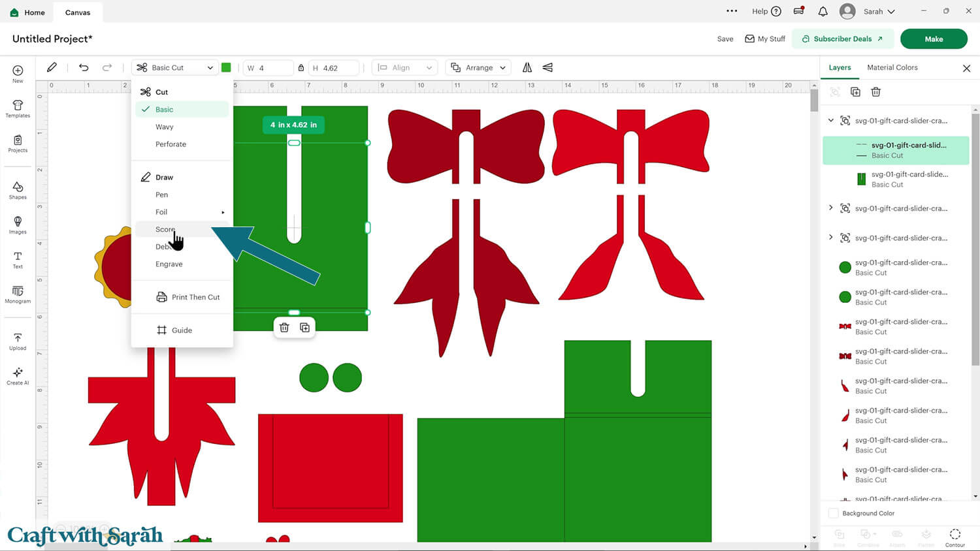Click the Redo arrow
This screenshot has width=980, height=551.
coord(107,67)
